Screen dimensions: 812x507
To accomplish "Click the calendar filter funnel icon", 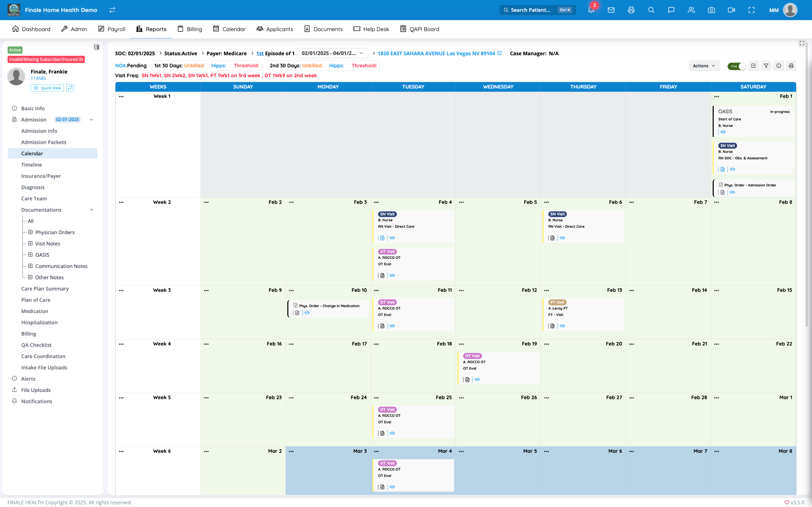I will click(x=766, y=66).
